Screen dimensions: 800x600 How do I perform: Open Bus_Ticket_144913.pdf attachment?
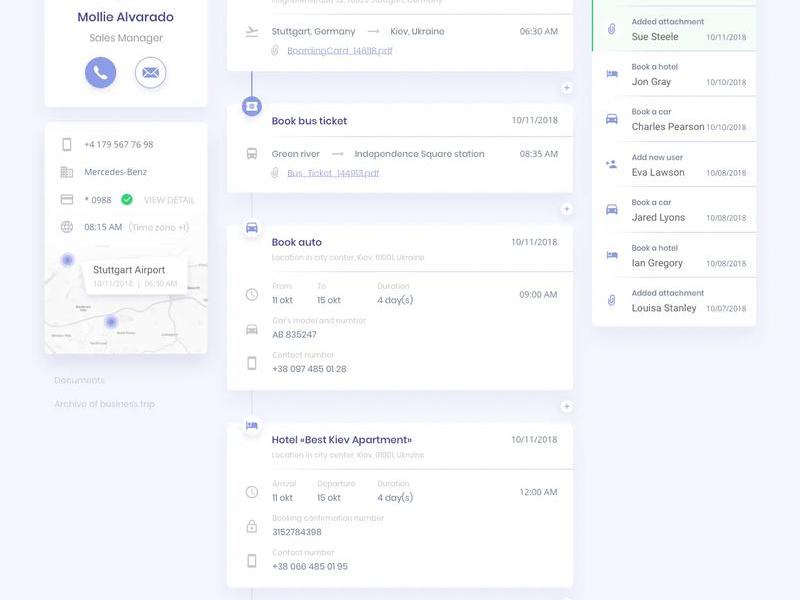(333, 173)
